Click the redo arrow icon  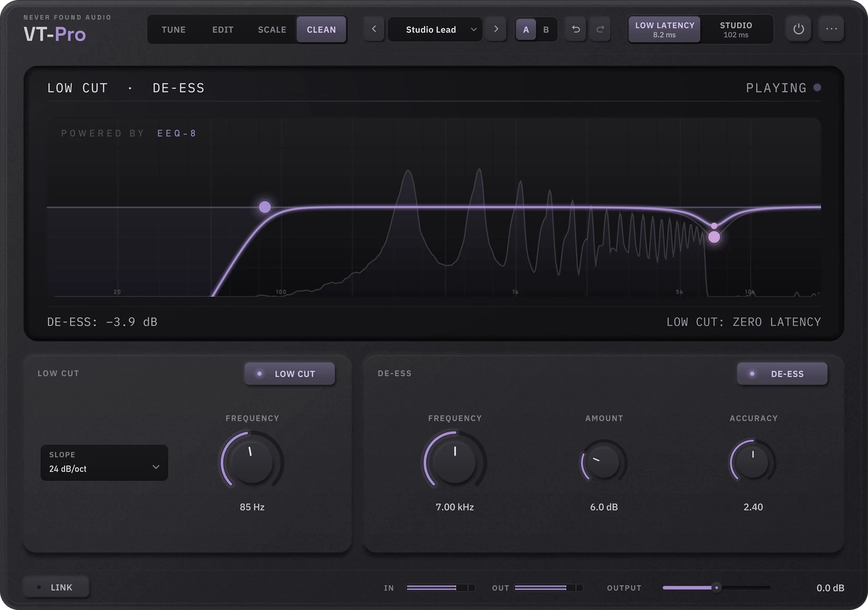[x=600, y=29]
